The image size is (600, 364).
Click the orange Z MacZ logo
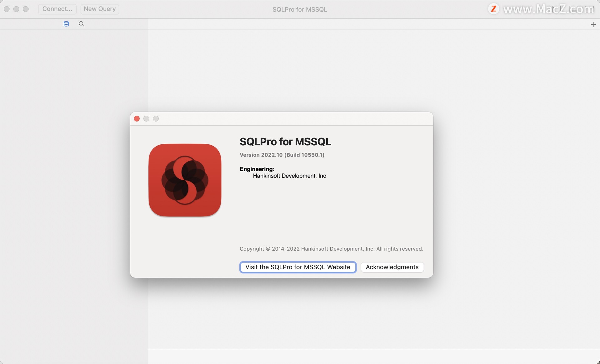point(493,9)
